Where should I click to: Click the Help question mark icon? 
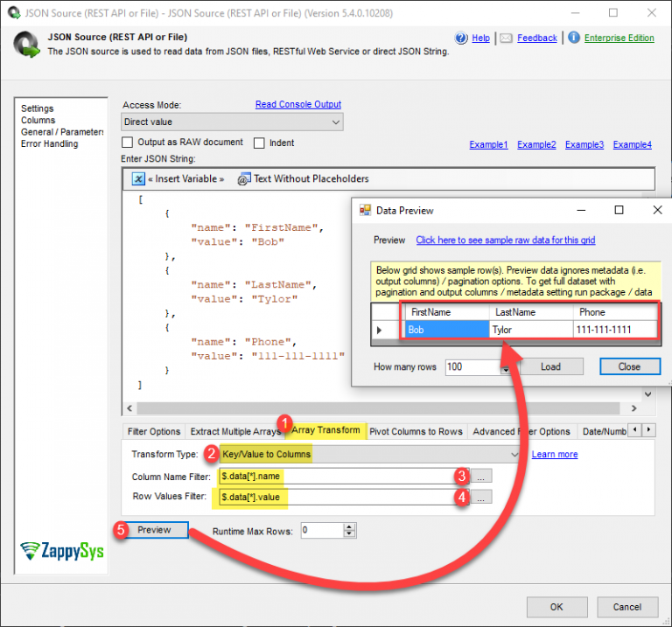pos(461,38)
